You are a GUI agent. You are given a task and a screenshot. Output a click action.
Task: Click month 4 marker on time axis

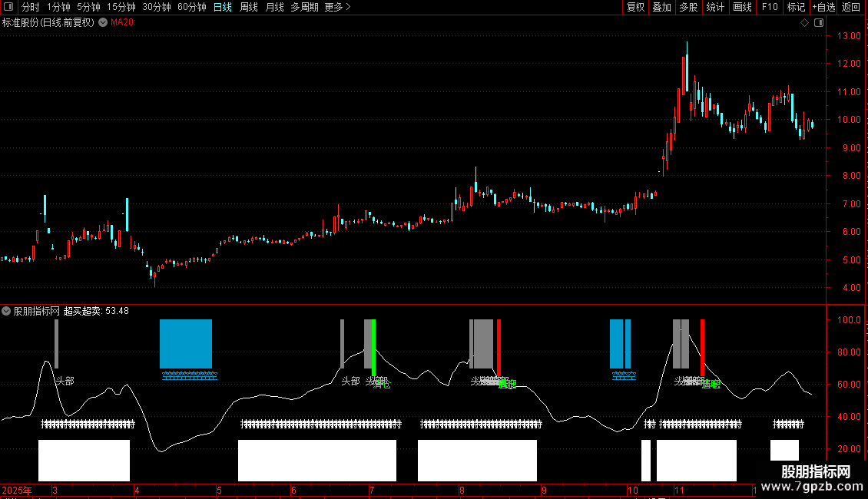pyautogui.click(x=137, y=490)
